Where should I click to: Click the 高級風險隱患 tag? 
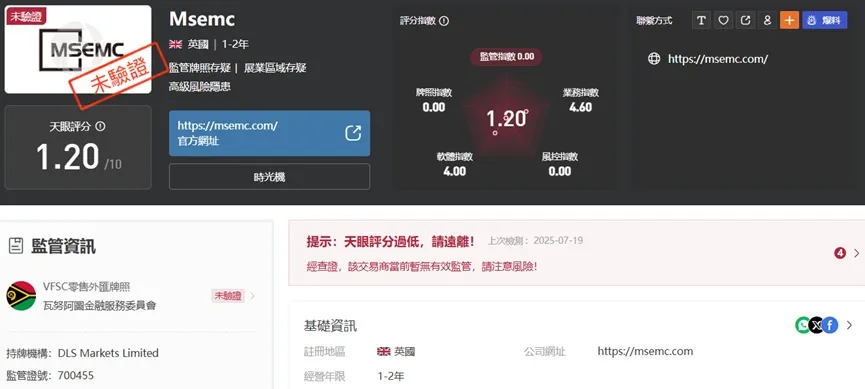pyautogui.click(x=199, y=86)
